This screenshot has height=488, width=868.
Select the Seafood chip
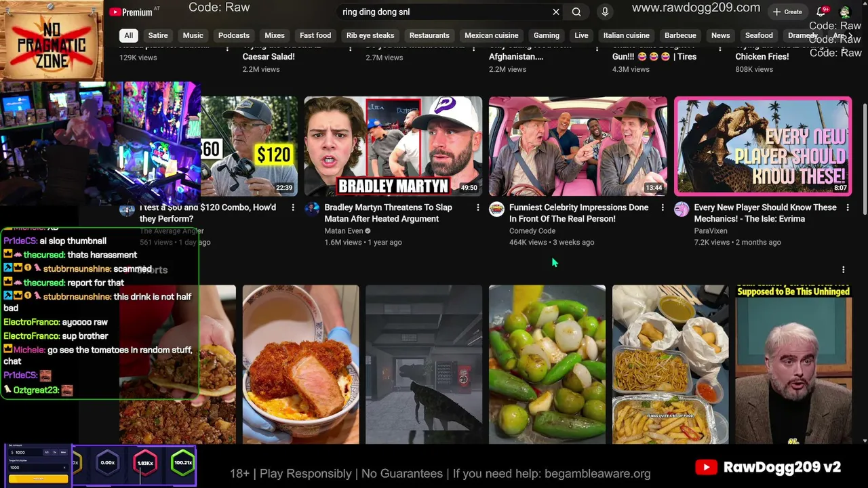point(759,35)
